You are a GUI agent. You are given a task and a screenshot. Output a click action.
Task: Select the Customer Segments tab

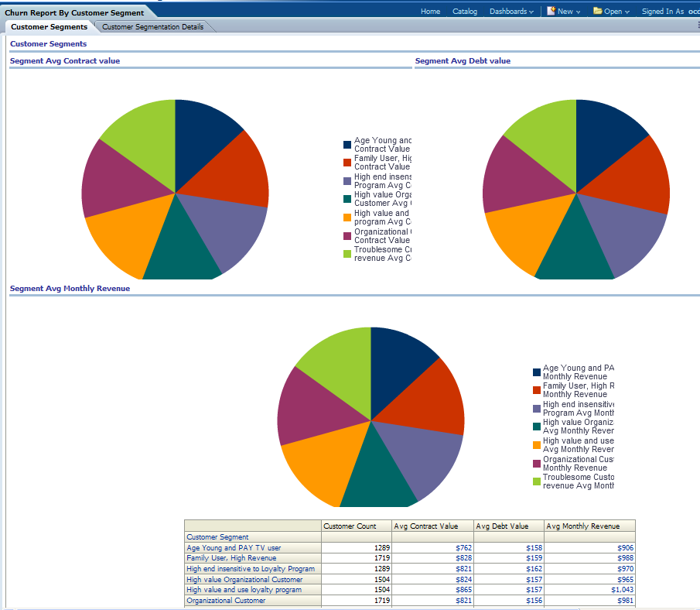coord(49,27)
